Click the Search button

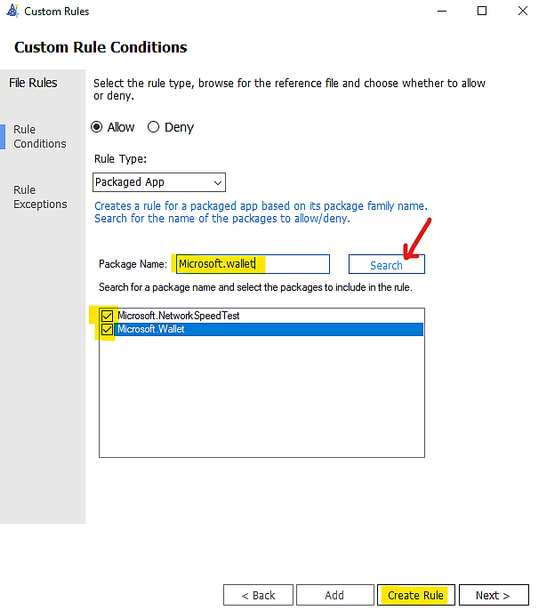tap(386, 265)
